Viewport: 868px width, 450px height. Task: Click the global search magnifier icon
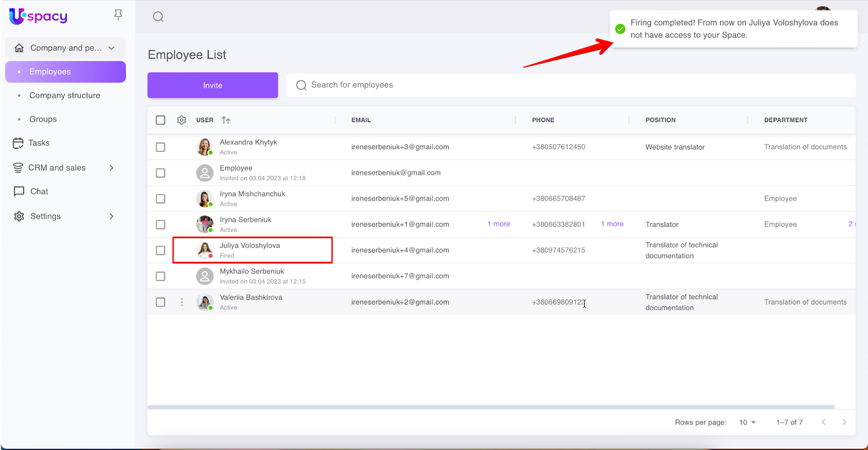pos(158,17)
